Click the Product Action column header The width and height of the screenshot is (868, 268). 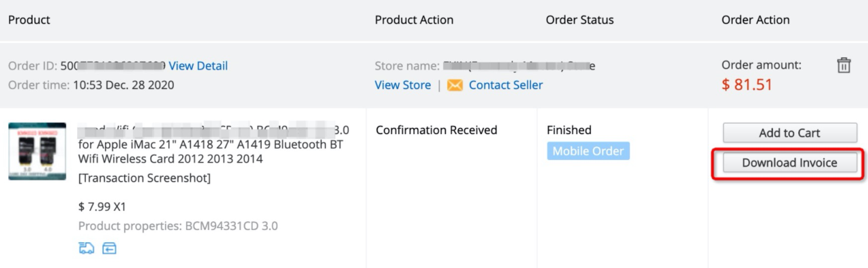coord(414,20)
